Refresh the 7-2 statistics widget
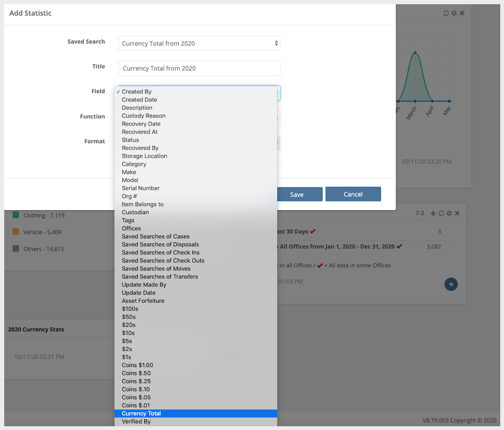Viewport: 504px width, 430px height. [x=441, y=213]
